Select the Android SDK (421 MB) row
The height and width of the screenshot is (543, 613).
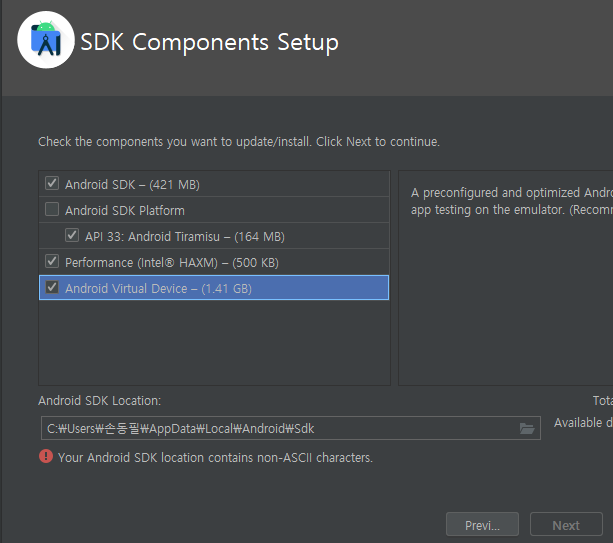pyautogui.click(x=214, y=184)
